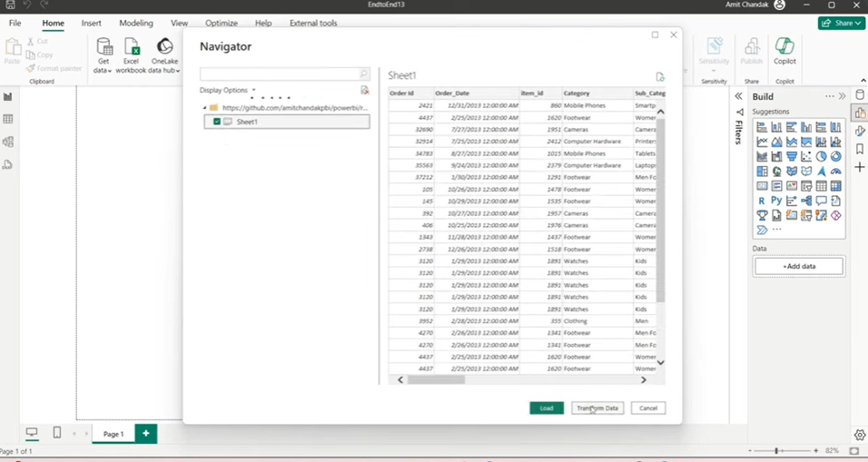Click the horizontal scrollbar of preview table

click(x=436, y=380)
